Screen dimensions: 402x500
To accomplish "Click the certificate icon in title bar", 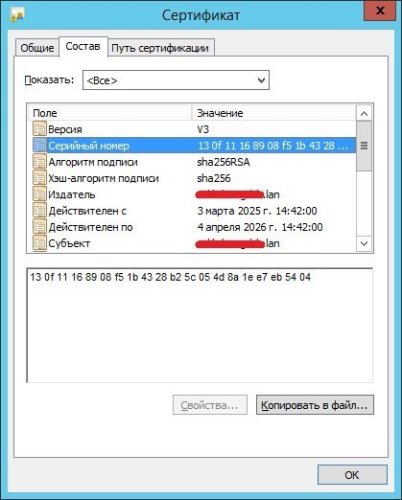I will click(x=17, y=15).
